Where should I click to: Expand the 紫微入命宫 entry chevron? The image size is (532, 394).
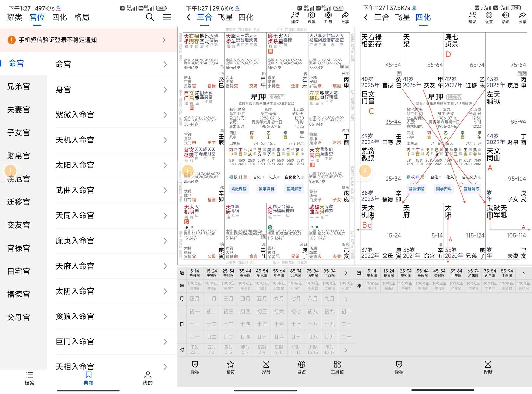[x=165, y=115]
